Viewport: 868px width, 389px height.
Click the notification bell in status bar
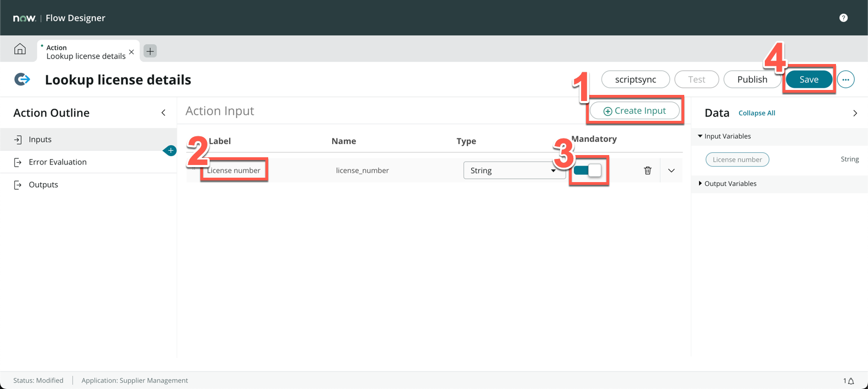pyautogui.click(x=851, y=381)
